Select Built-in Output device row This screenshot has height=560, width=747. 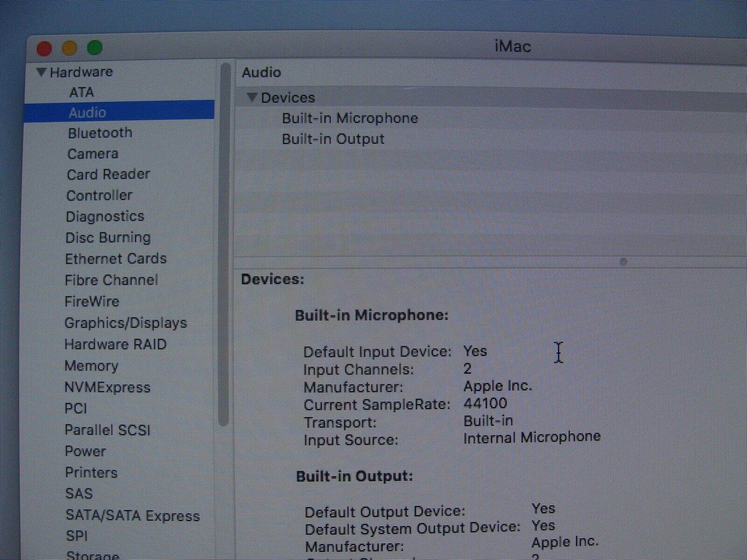pos(333,139)
